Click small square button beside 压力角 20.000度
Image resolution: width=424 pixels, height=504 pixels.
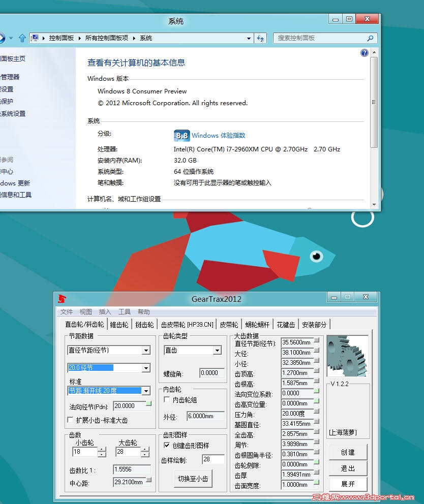pyautogui.click(x=317, y=411)
